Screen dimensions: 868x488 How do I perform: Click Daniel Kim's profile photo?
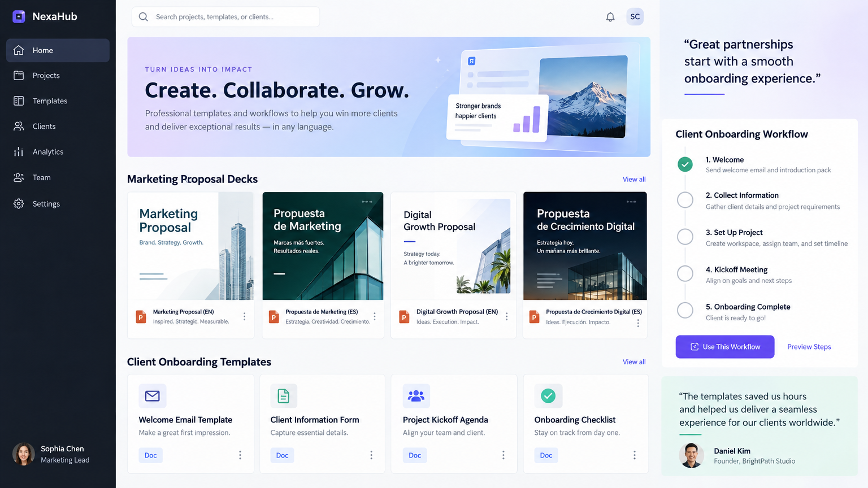pyautogui.click(x=691, y=455)
